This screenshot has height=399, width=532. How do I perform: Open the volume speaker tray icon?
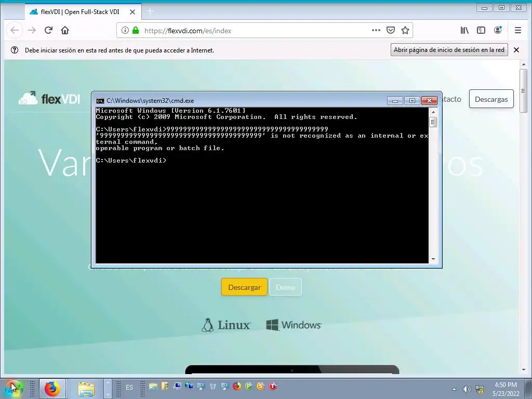pos(467,389)
